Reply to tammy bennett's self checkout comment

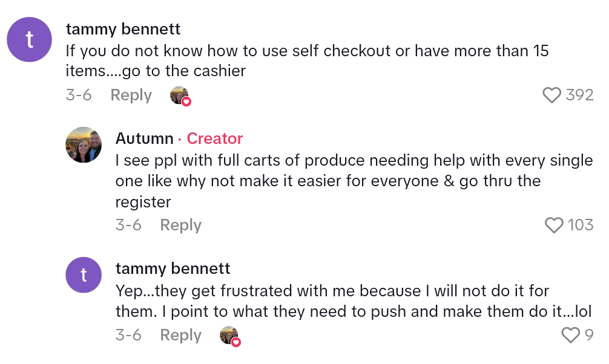pyautogui.click(x=131, y=96)
